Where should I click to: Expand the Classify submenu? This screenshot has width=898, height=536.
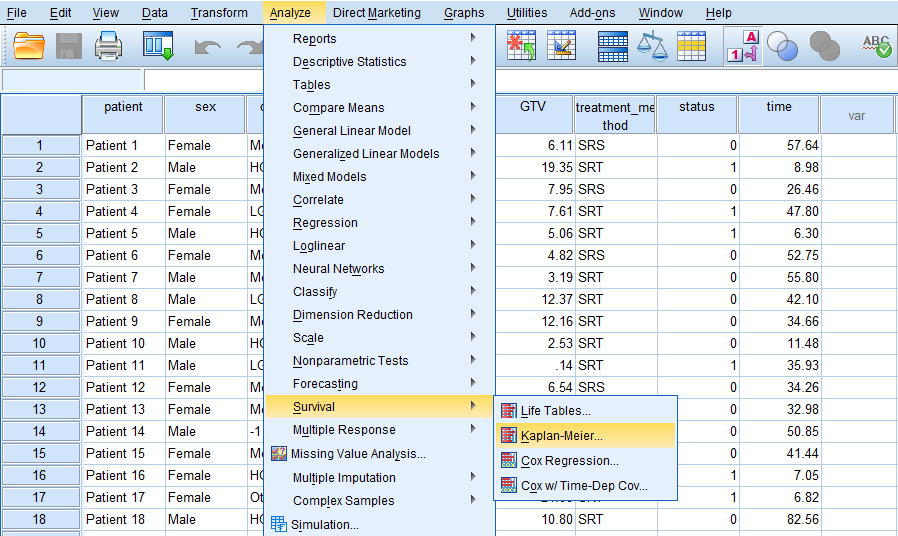tap(379, 291)
